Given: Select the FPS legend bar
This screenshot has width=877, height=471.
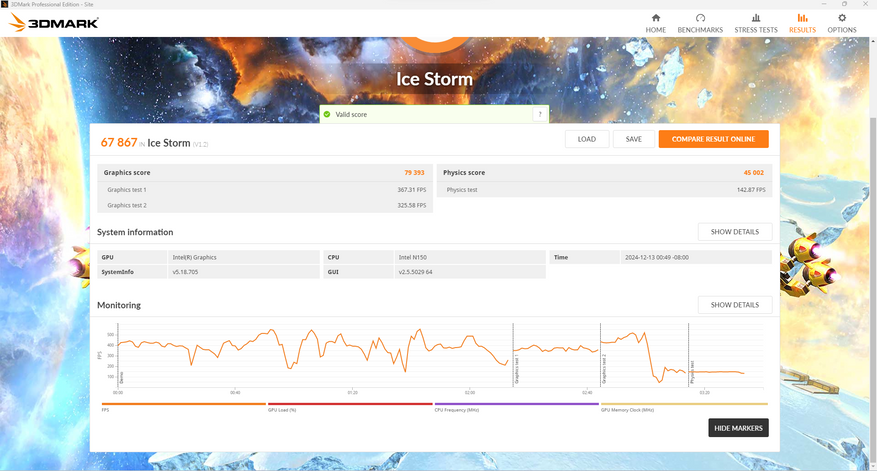Looking at the screenshot, I should point(183,404).
